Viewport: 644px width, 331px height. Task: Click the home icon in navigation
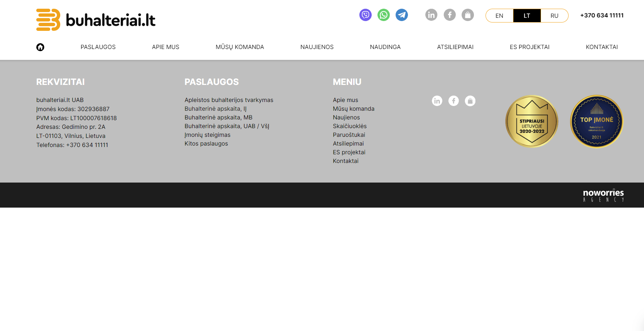click(40, 47)
